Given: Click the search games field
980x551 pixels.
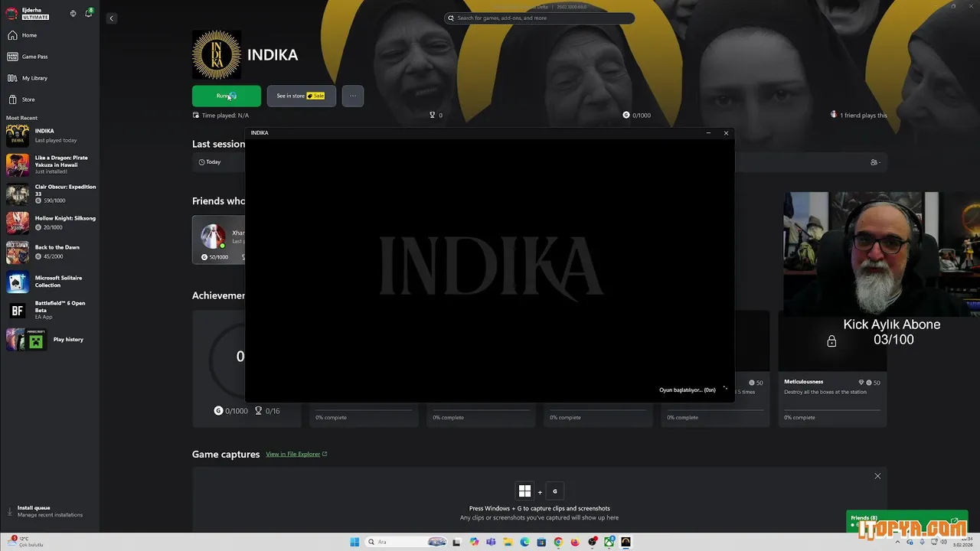Looking at the screenshot, I should 539,18.
